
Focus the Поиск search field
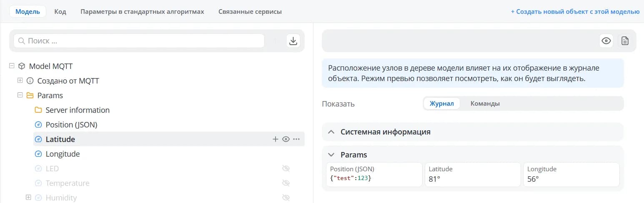[x=139, y=41]
